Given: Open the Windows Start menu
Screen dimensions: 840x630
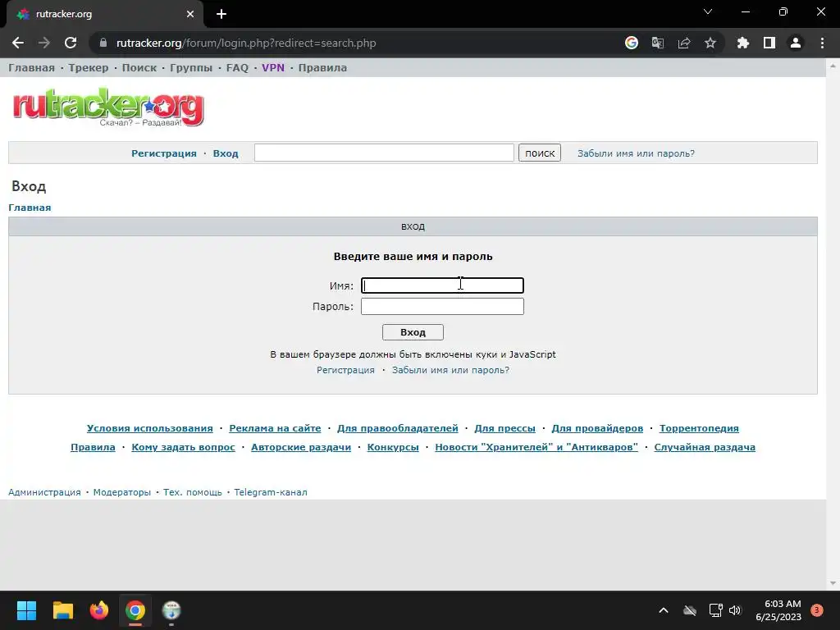Looking at the screenshot, I should pos(26,610).
